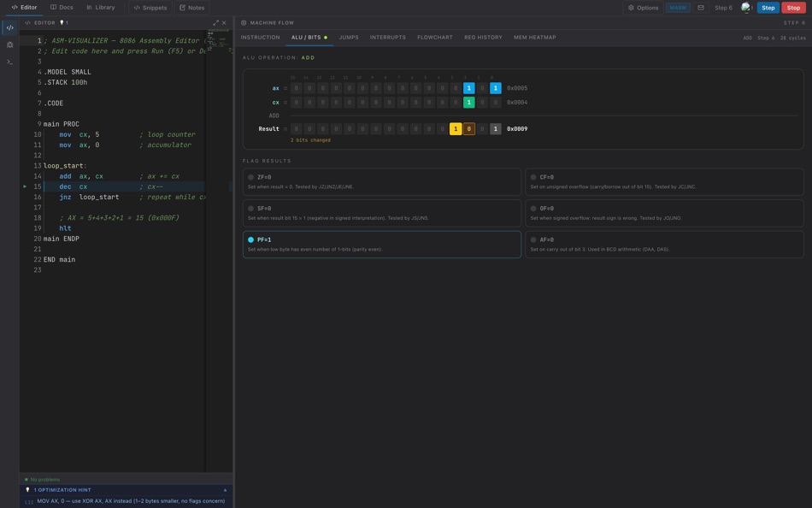Open the Notes panel
Viewport: 812px width, 508px height.
(x=192, y=8)
